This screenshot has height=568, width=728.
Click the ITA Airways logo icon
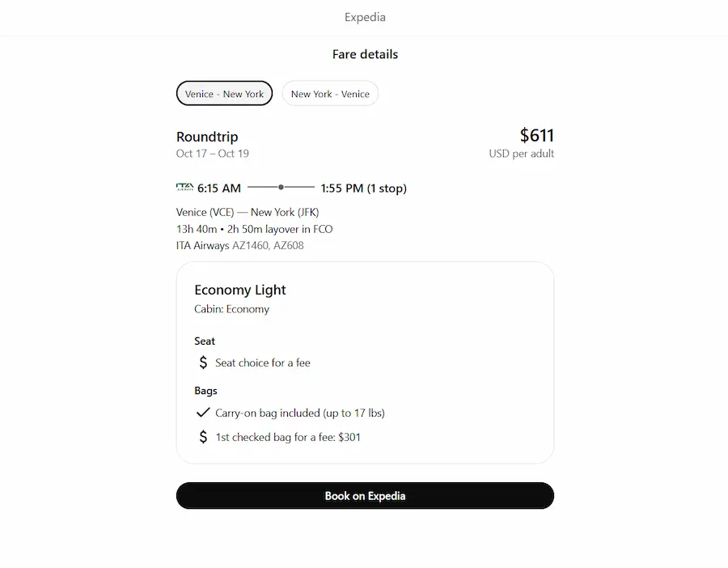point(184,188)
